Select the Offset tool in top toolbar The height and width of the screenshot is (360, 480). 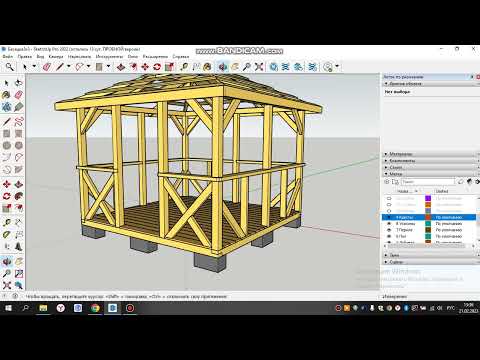click(x=133, y=67)
